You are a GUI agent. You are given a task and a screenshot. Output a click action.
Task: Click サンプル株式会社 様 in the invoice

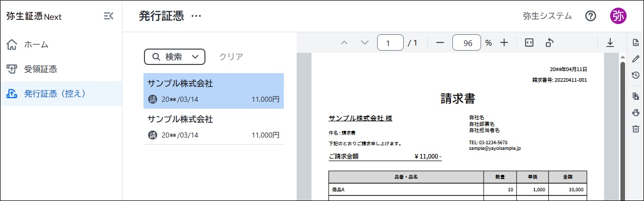(x=360, y=118)
